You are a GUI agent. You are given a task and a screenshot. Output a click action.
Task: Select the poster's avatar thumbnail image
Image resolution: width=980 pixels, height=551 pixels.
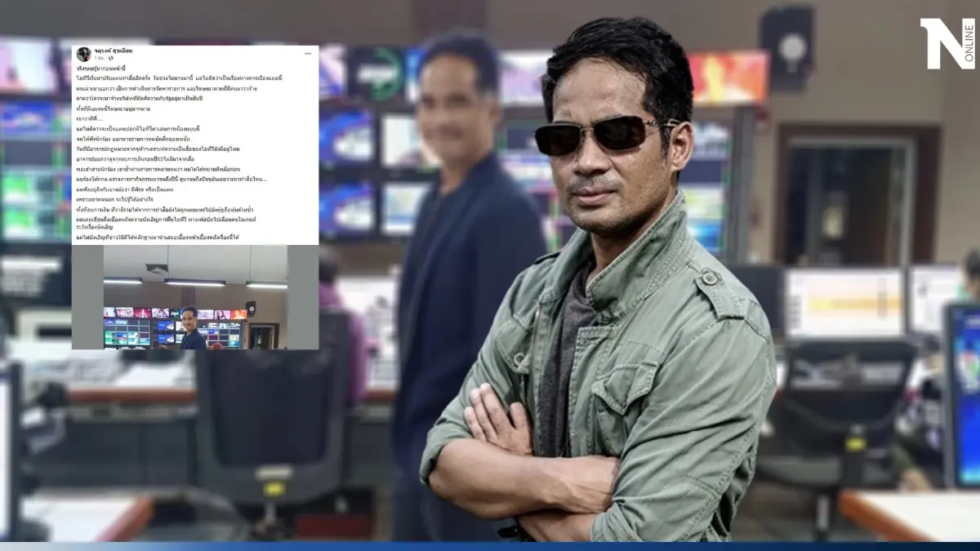pyautogui.click(x=84, y=52)
